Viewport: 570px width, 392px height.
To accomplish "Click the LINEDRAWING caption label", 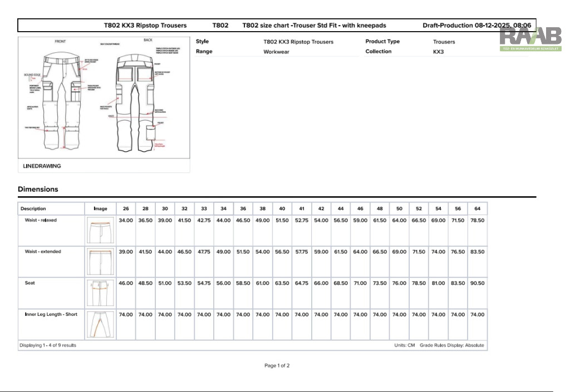I will (42, 166).
